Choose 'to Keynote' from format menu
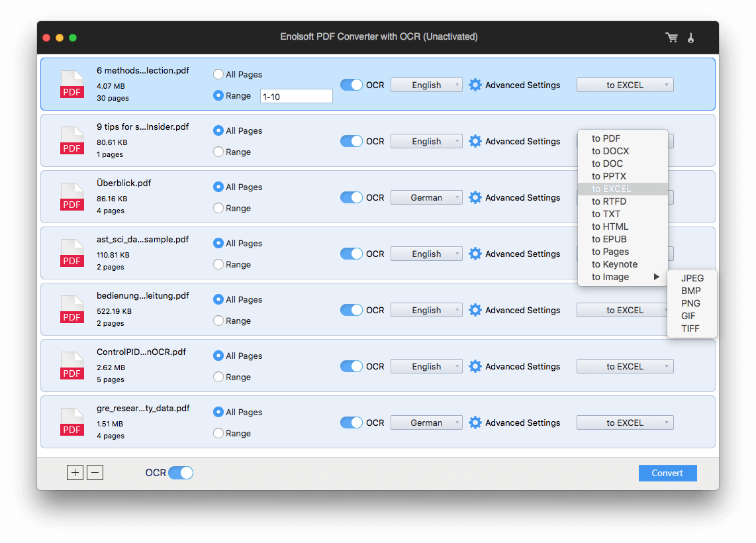756x543 pixels. click(623, 264)
